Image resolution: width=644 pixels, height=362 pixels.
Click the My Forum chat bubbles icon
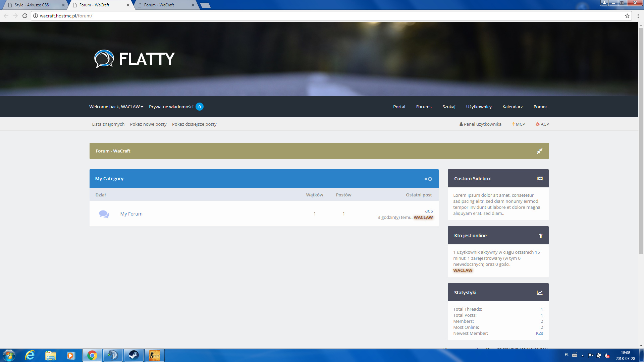104,214
